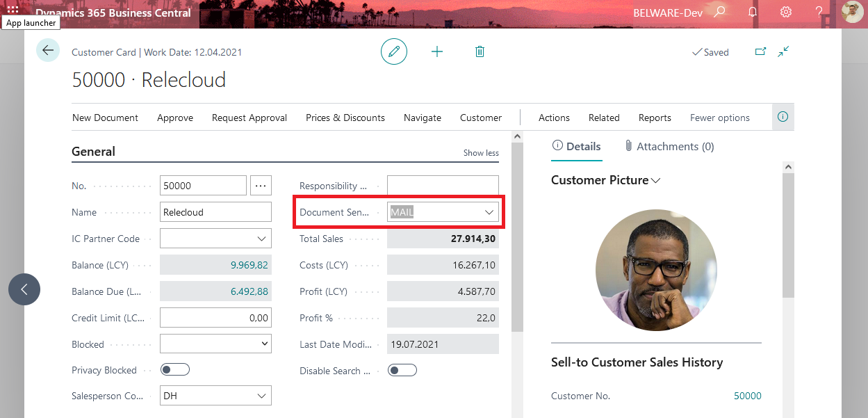Open the user profile avatar
The width and height of the screenshot is (868, 418).
click(x=852, y=12)
